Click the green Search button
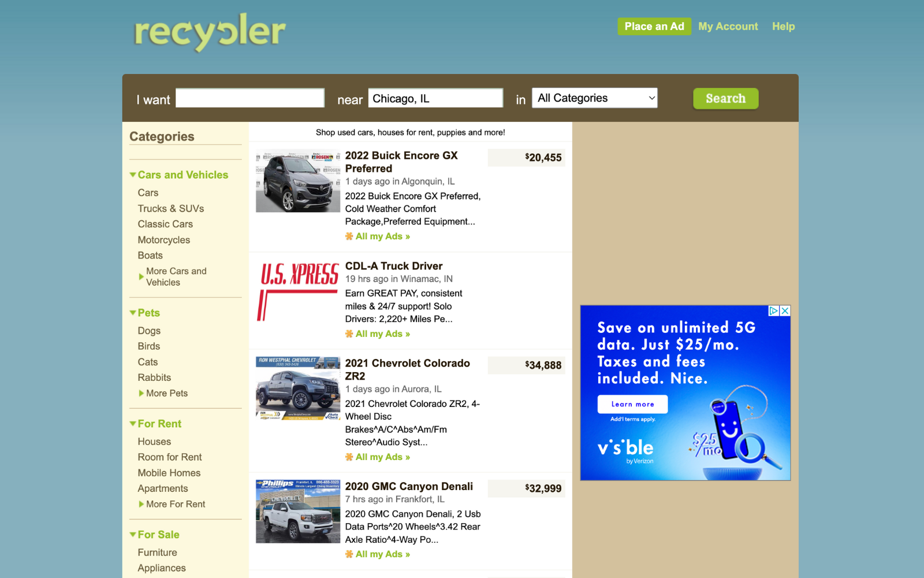Screen dimensions: 924x578 click(x=726, y=99)
